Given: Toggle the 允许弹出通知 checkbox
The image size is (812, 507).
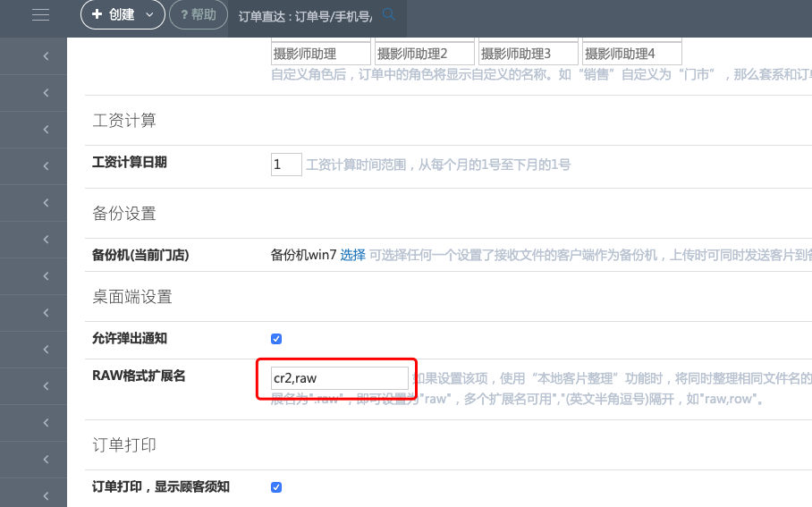Looking at the screenshot, I should click(276, 339).
